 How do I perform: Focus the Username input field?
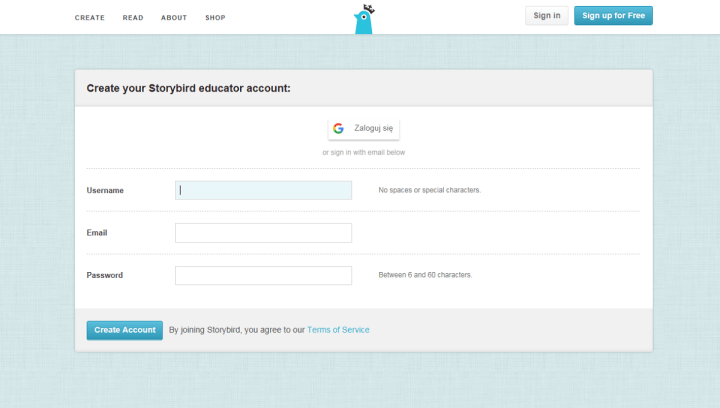(x=263, y=190)
